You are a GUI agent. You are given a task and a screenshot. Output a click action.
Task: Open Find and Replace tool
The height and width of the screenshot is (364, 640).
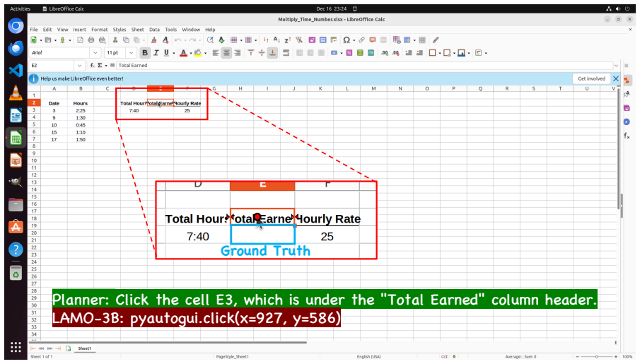pos(210,40)
